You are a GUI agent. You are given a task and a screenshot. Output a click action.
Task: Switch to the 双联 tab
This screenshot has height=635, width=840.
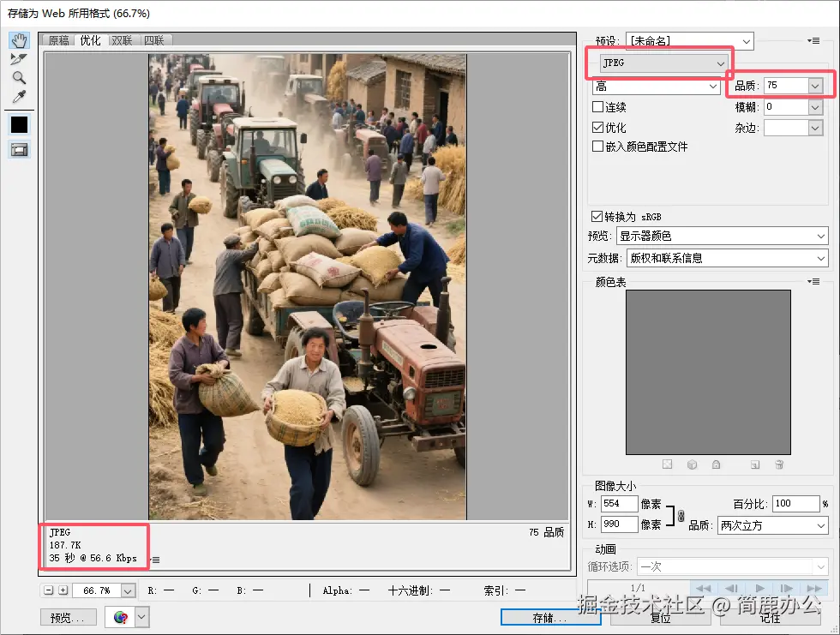click(122, 40)
